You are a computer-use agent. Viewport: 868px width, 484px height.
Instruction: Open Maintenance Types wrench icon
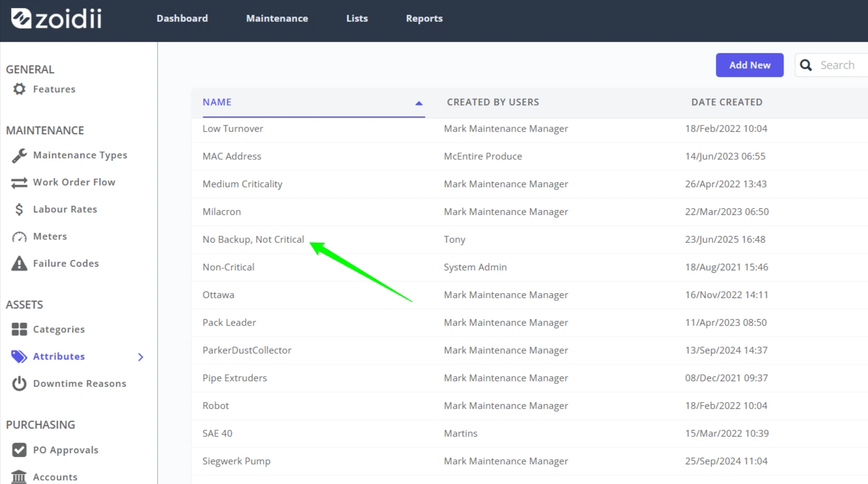19,155
